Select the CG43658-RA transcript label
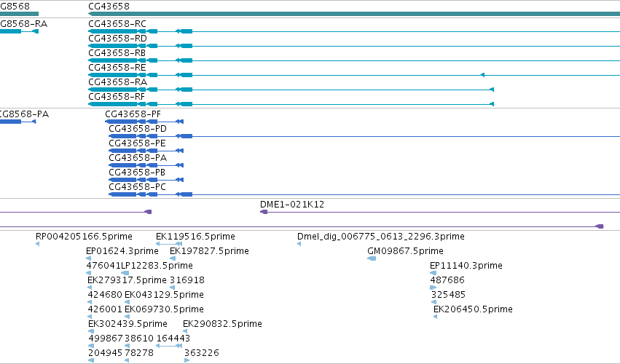The width and height of the screenshot is (620, 364). (117, 82)
